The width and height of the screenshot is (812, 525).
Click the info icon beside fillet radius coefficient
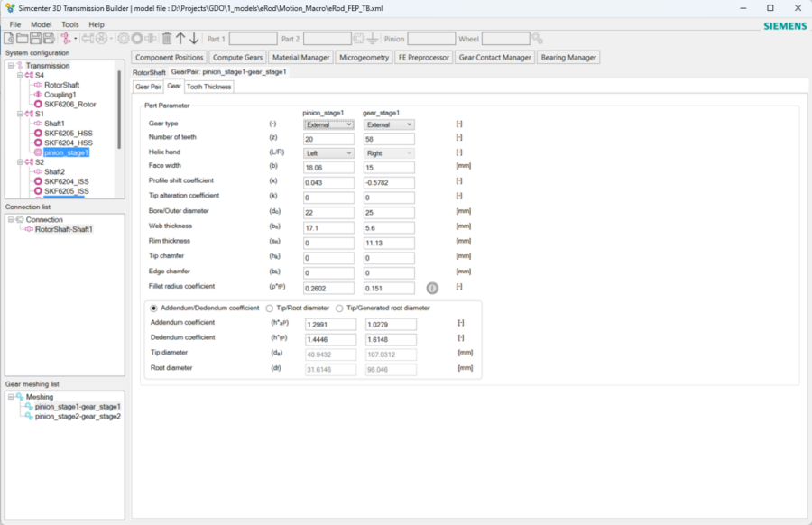pos(432,288)
